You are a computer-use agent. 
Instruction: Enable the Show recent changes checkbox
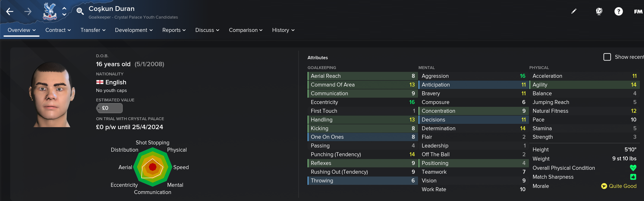click(607, 57)
